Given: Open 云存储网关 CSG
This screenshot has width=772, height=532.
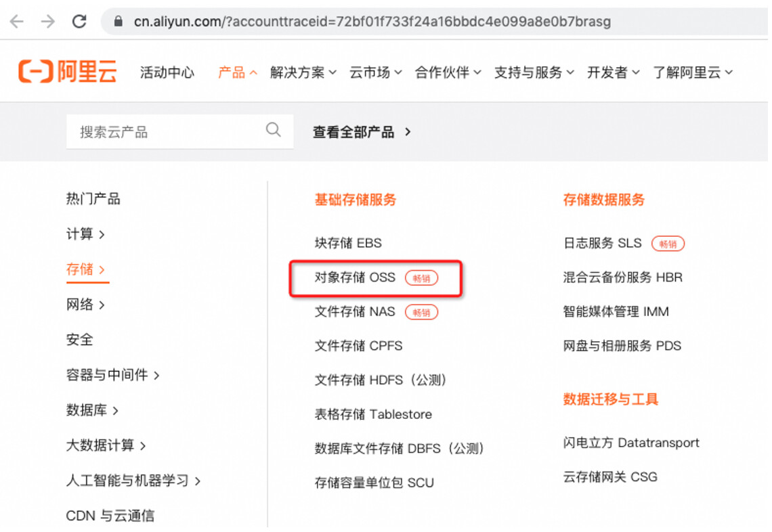Looking at the screenshot, I should click(x=611, y=477).
